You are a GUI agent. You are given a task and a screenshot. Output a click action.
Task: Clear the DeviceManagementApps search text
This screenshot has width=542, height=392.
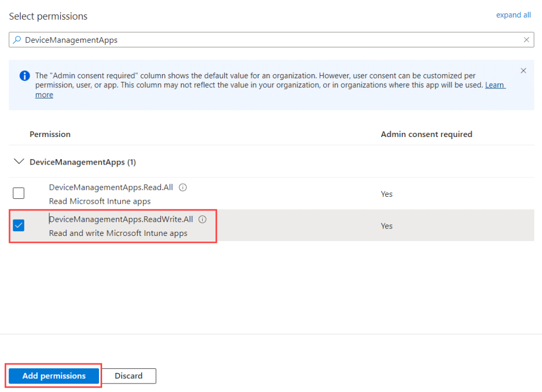point(526,40)
